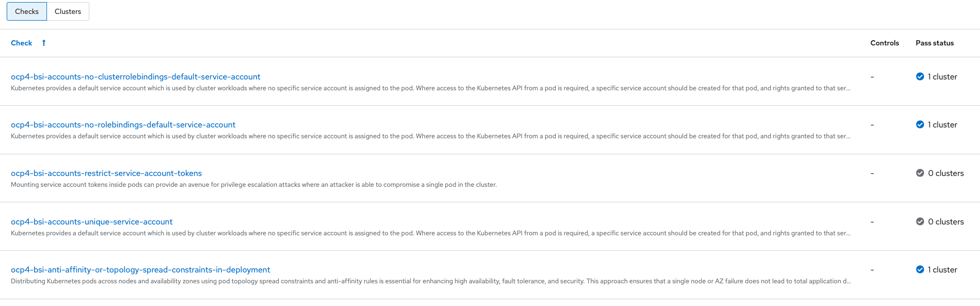Click the Controls column header

pyautogui.click(x=884, y=43)
